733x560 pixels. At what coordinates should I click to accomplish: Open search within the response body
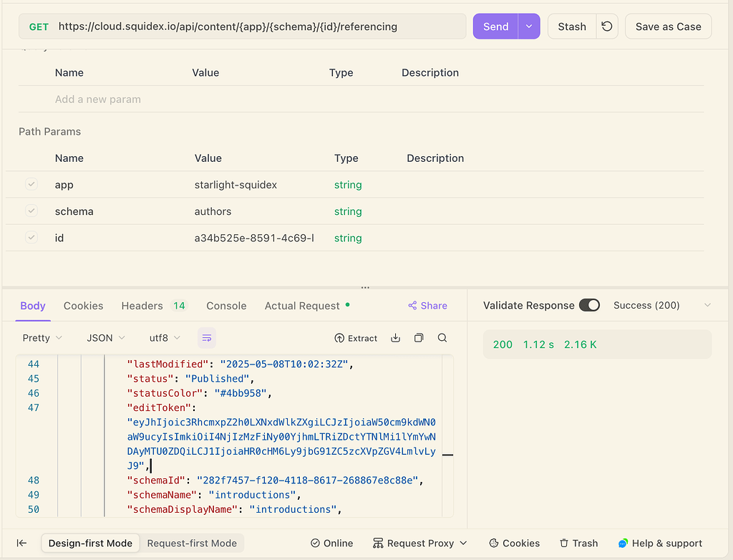click(442, 337)
